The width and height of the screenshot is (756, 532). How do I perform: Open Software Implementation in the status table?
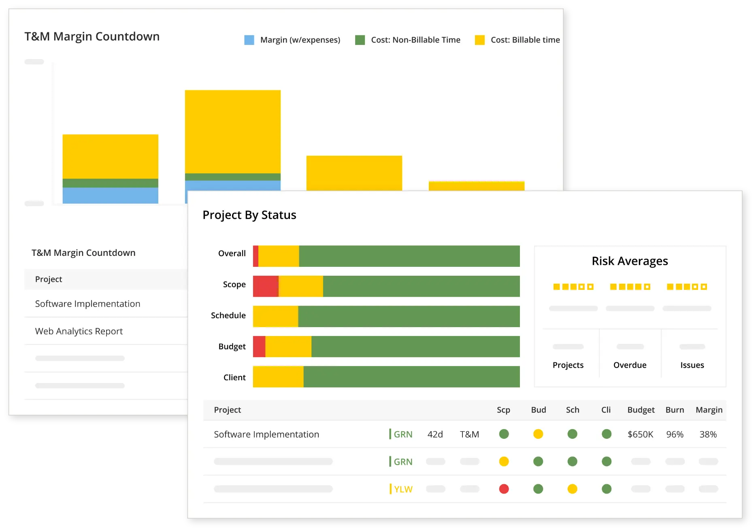(266, 434)
